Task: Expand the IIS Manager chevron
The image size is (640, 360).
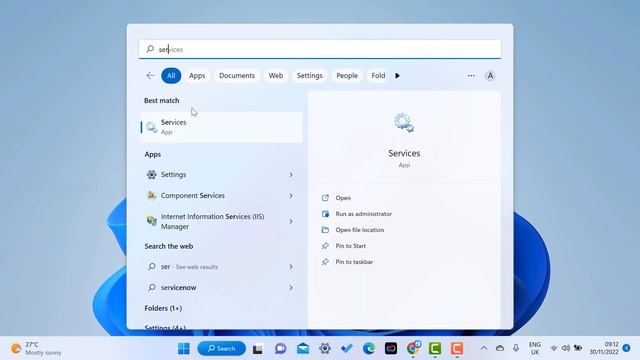Action: tap(291, 221)
